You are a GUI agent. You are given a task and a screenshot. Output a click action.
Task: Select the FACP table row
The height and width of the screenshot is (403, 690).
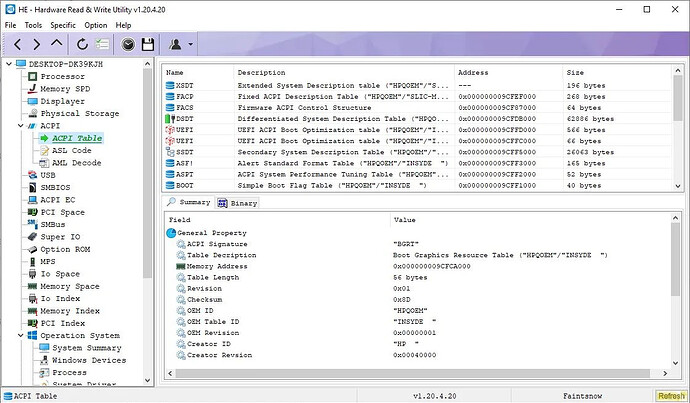(x=417, y=97)
